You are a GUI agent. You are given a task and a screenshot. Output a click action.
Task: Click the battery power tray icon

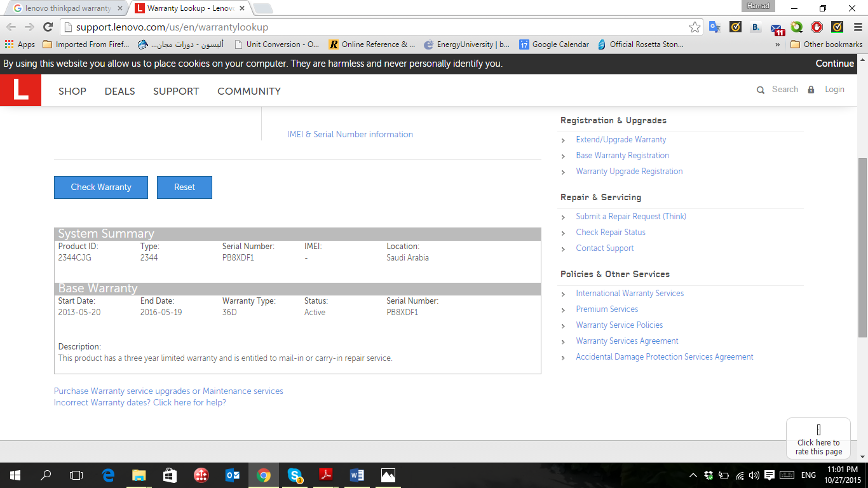[x=724, y=475]
